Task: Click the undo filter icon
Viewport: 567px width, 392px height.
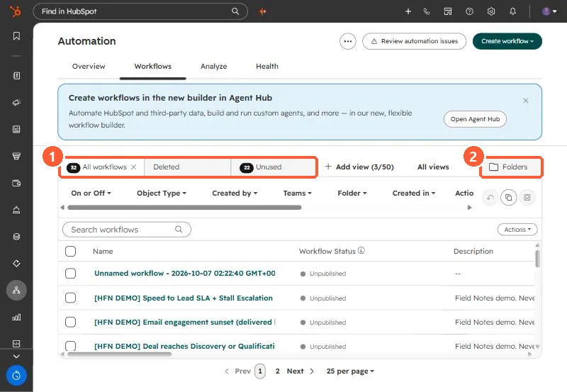Action: tap(490, 198)
